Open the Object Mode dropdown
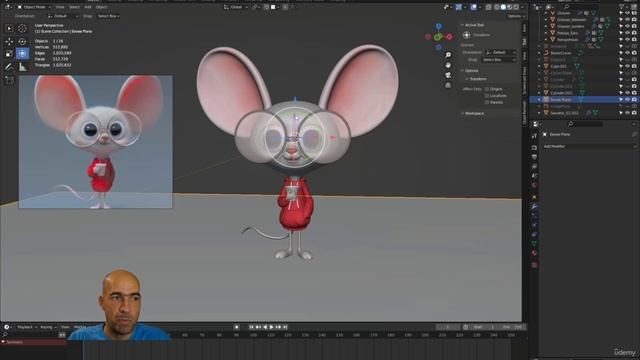The image size is (640, 360). (33, 7)
